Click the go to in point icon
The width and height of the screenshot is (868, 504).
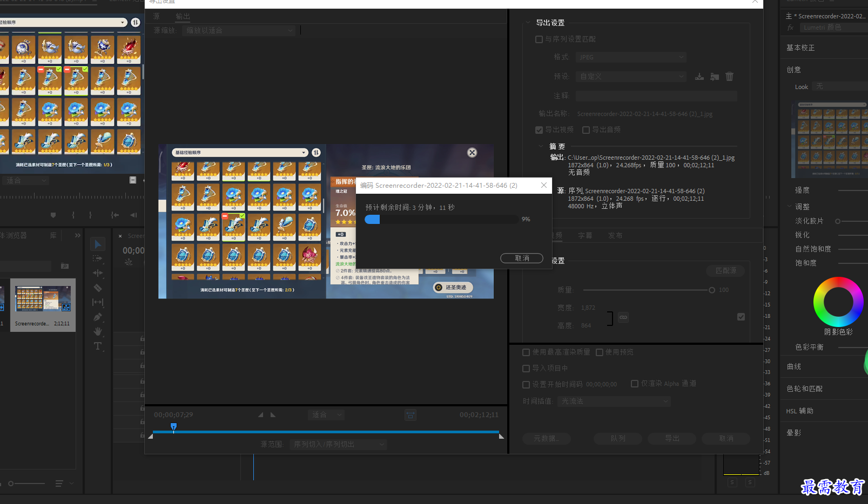point(115,215)
